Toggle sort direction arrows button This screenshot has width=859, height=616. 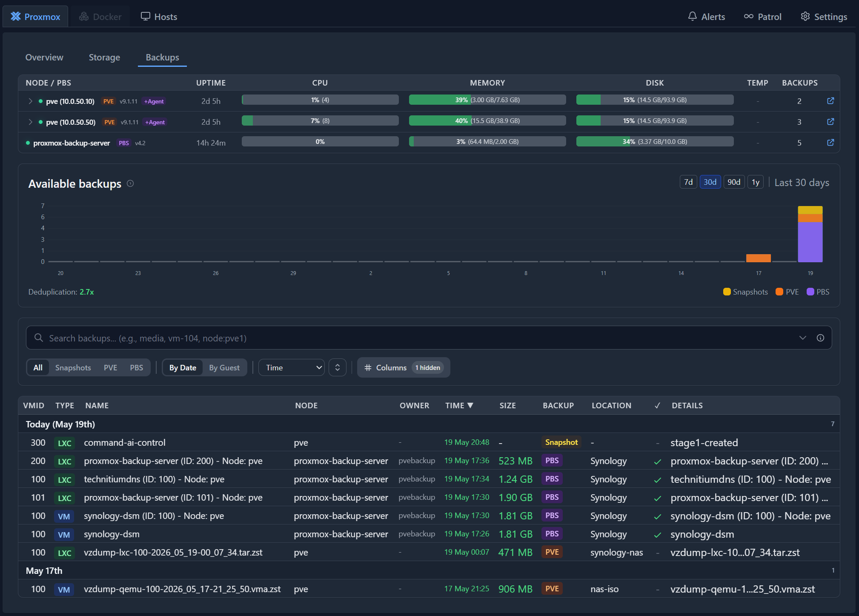tap(338, 367)
